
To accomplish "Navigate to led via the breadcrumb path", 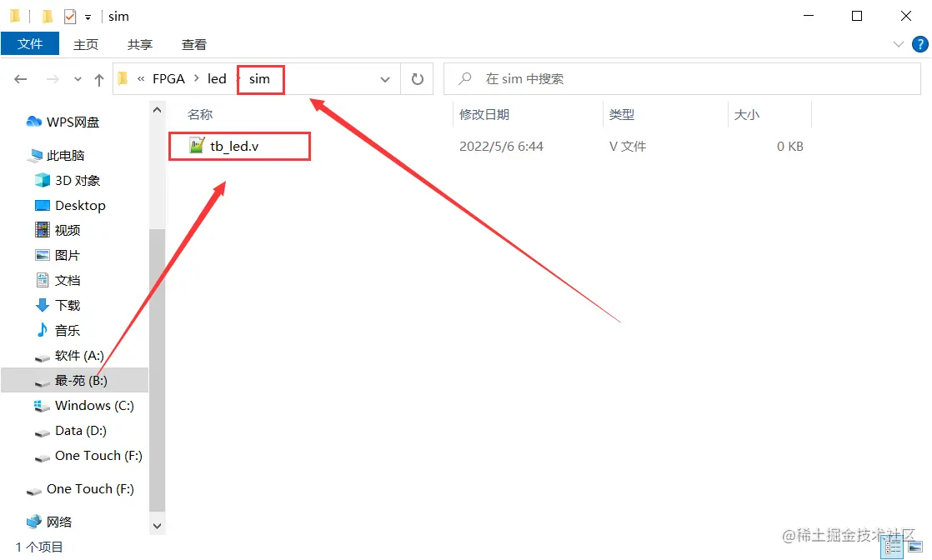I will point(216,78).
